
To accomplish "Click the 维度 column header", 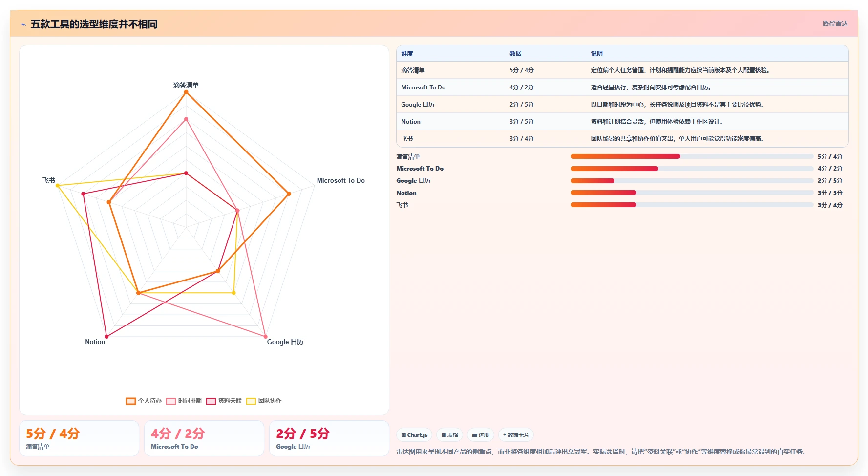I will tap(407, 54).
